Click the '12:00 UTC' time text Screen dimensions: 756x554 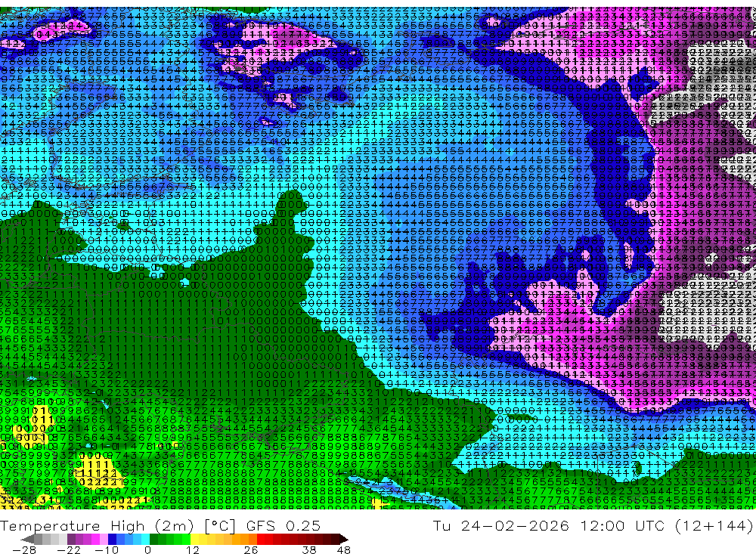(x=622, y=525)
